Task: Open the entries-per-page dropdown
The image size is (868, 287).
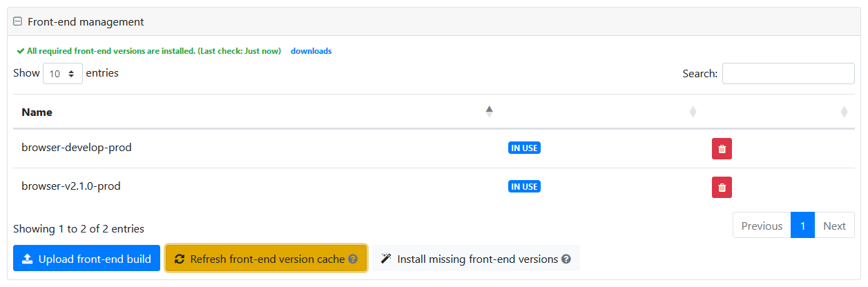Action: tap(63, 74)
